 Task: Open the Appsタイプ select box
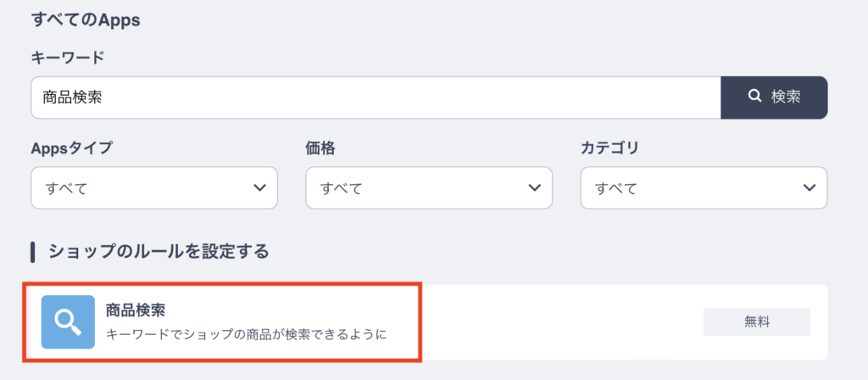[154, 187]
